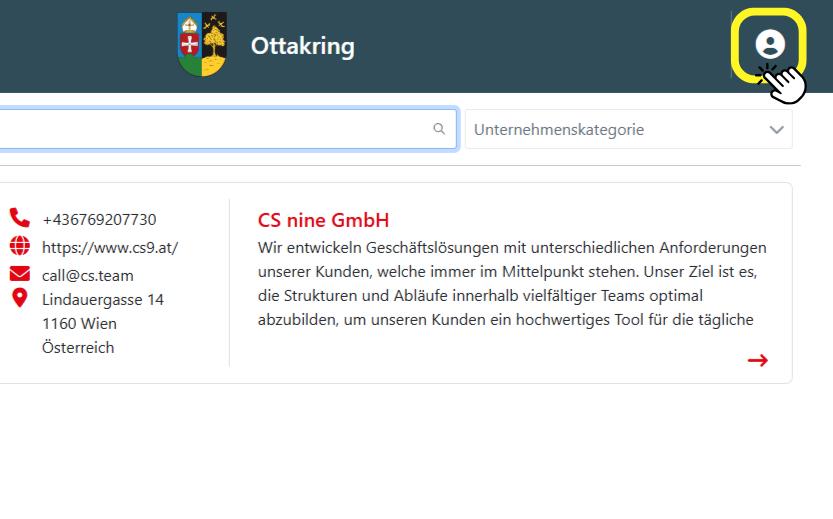This screenshot has width=833, height=519.
Task: Click the magnifier icon in search field
Action: tap(439, 129)
